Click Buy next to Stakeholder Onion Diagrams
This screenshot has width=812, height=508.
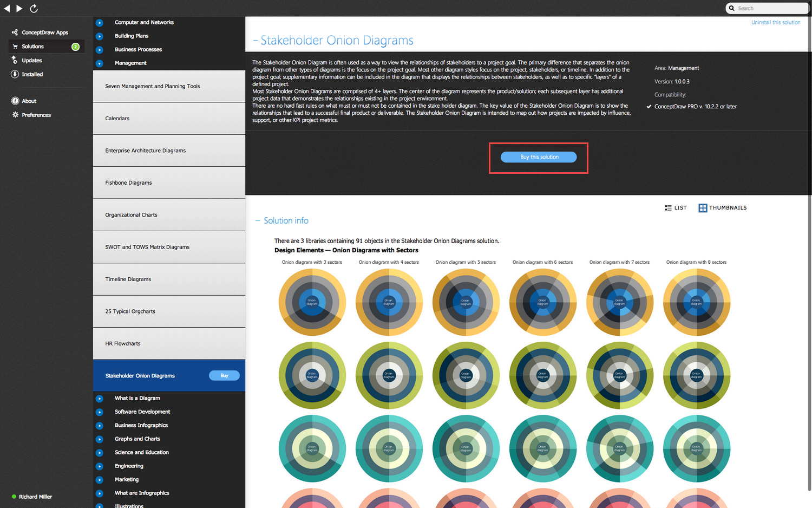coord(224,375)
